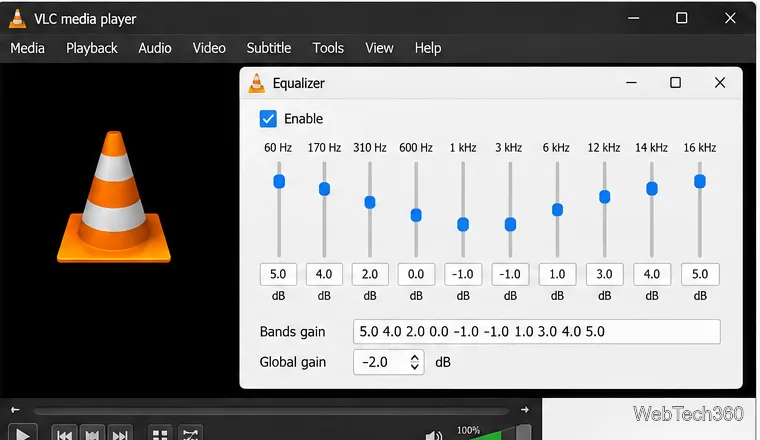760x440 pixels.
Task: Click the 6 kHz band slider handle
Action: (x=557, y=210)
